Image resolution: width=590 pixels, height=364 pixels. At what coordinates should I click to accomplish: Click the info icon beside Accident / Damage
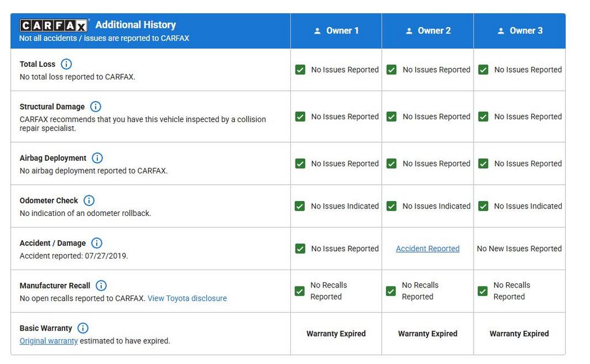tap(97, 243)
